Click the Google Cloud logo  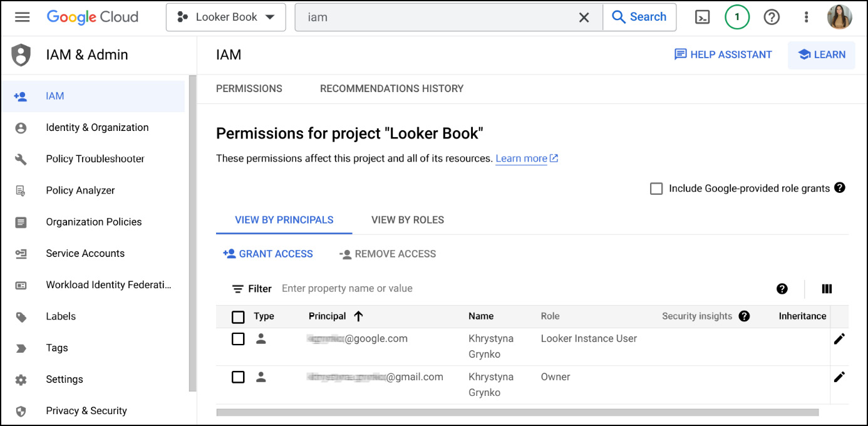(93, 17)
